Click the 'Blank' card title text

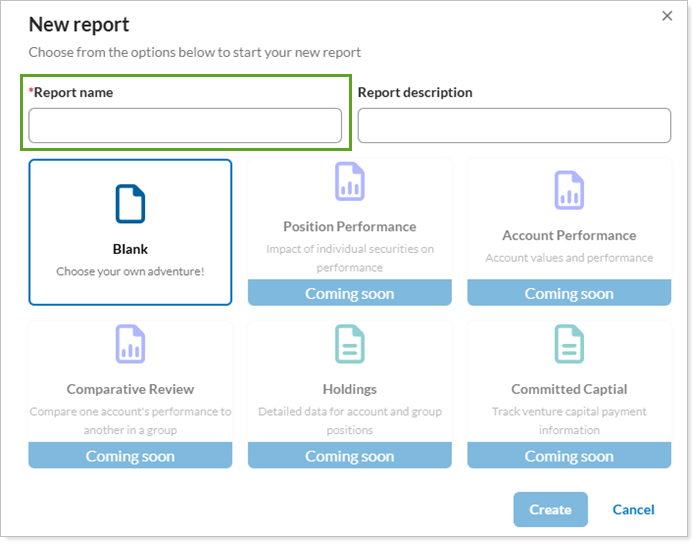tap(130, 249)
